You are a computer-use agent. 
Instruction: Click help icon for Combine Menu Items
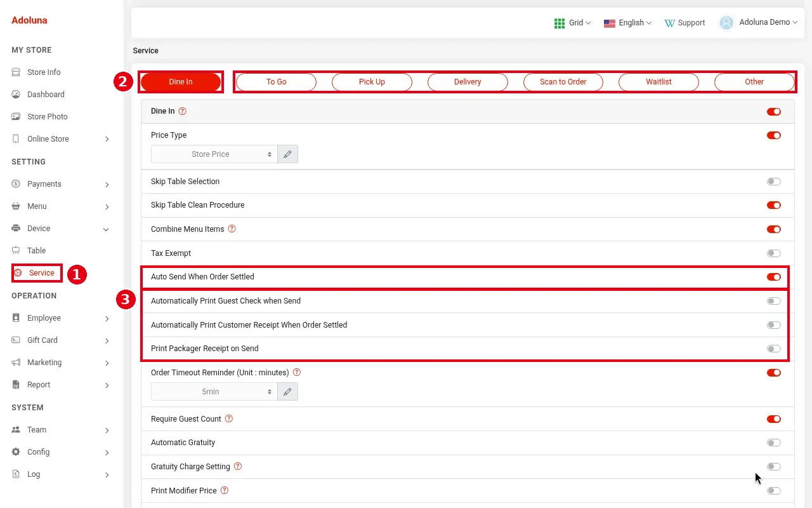[x=232, y=229]
